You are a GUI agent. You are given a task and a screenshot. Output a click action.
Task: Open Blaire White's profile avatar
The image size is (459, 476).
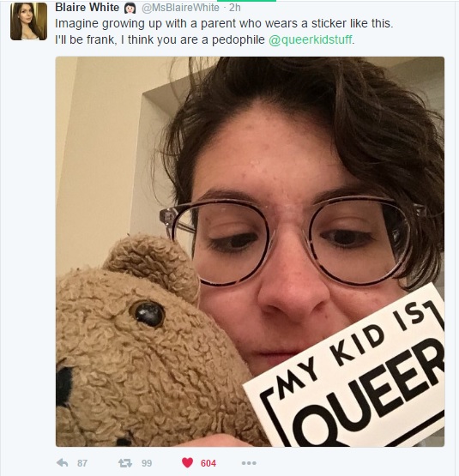coord(28,21)
